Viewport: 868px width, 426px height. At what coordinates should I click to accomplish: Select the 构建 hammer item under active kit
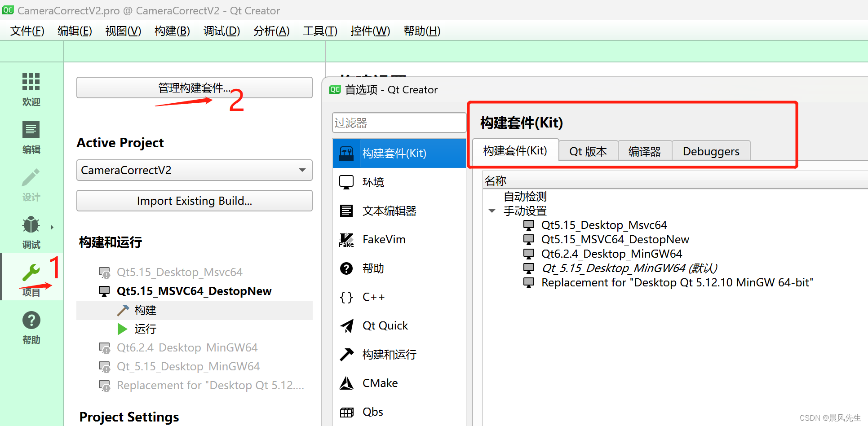(x=195, y=310)
